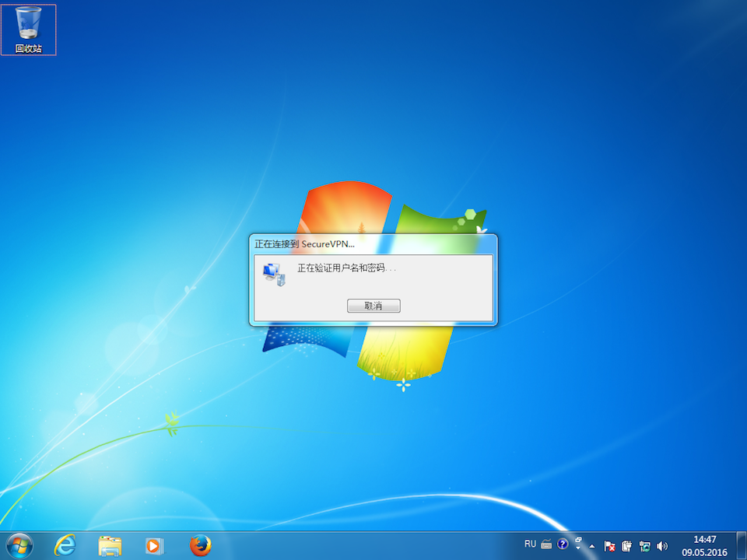Launch Firefox from the taskbar

coord(200,545)
